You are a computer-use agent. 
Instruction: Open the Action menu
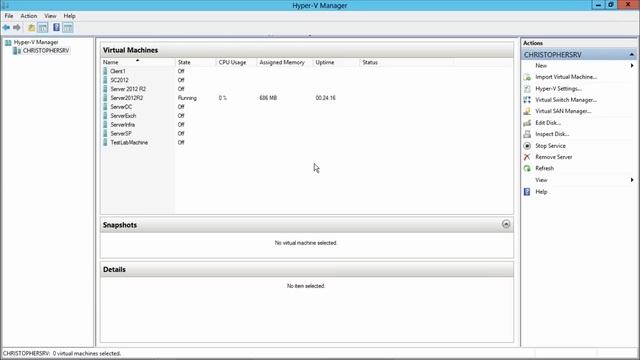(x=29, y=16)
